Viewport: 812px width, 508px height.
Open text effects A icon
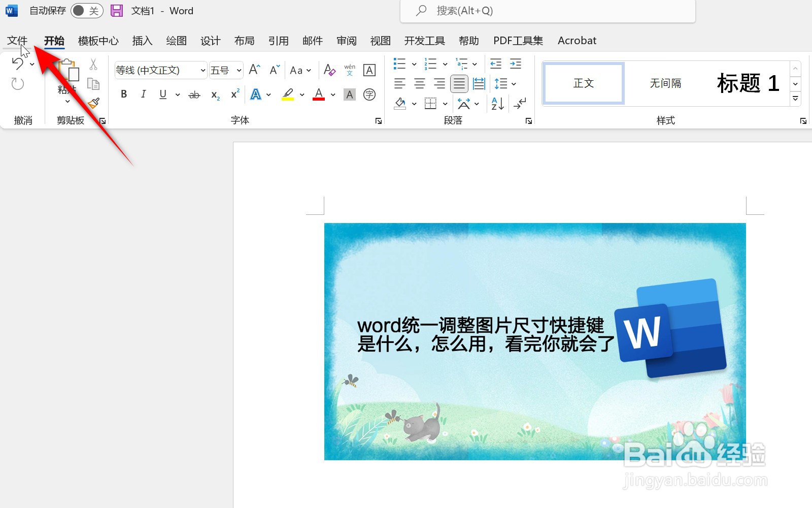pos(256,94)
